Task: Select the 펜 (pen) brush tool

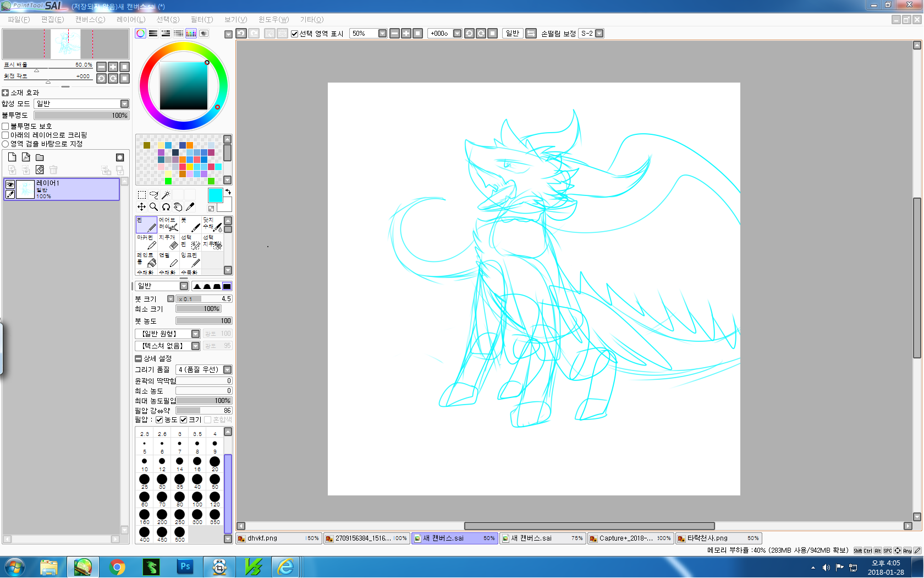Action: [x=146, y=225]
